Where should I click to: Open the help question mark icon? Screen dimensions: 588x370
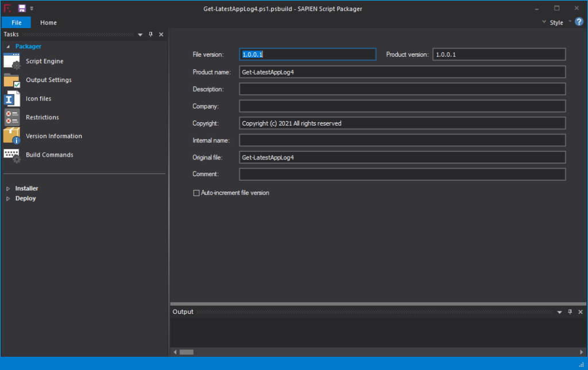[x=579, y=22]
